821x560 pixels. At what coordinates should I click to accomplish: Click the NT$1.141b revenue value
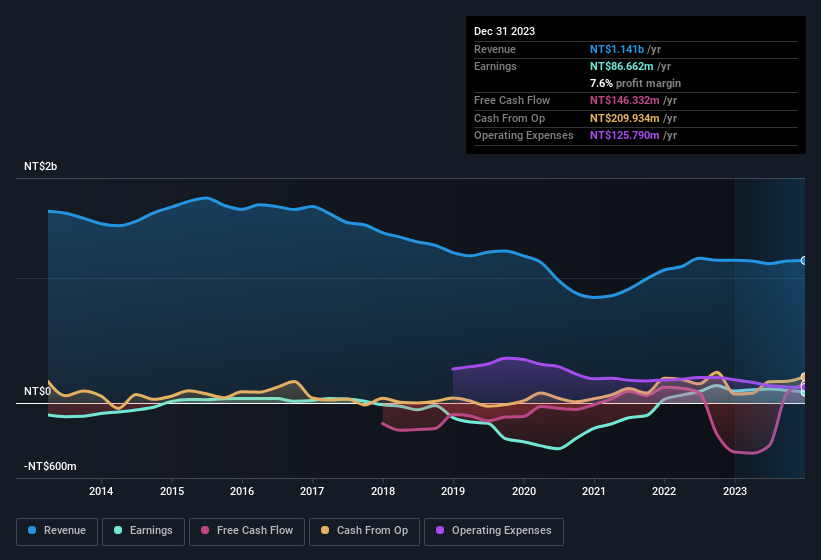pyautogui.click(x=617, y=49)
